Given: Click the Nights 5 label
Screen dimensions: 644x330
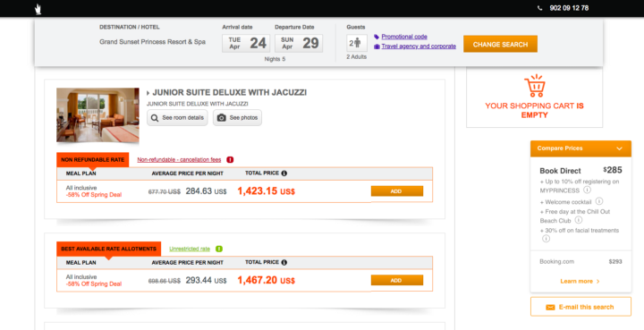Looking at the screenshot, I should coord(275,59).
